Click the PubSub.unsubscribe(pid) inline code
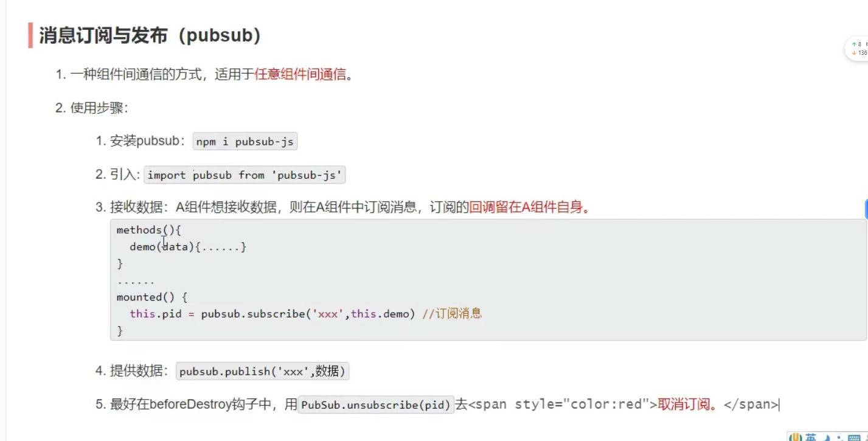This screenshot has width=868, height=441. click(376, 405)
